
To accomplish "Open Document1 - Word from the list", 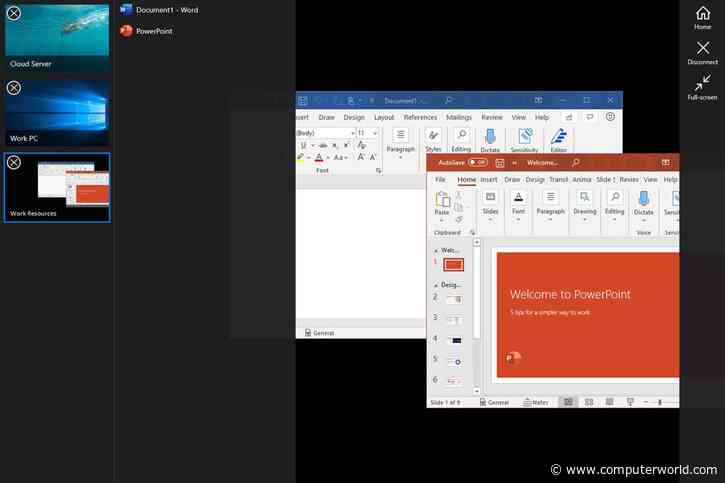I will pyautogui.click(x=159, y=10).
